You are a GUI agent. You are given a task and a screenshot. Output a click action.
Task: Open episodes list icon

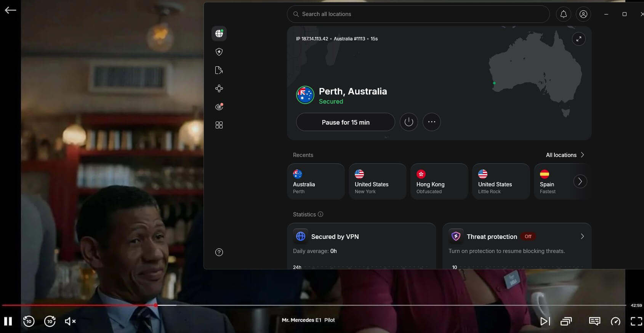(566, 321)
